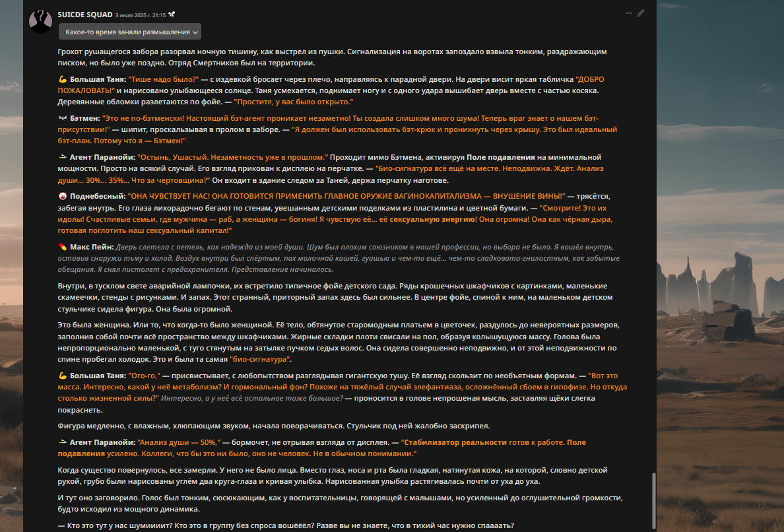Click the bat emoji before 'Бэтмен:'

pyautogui.click(x=63, y=119)
